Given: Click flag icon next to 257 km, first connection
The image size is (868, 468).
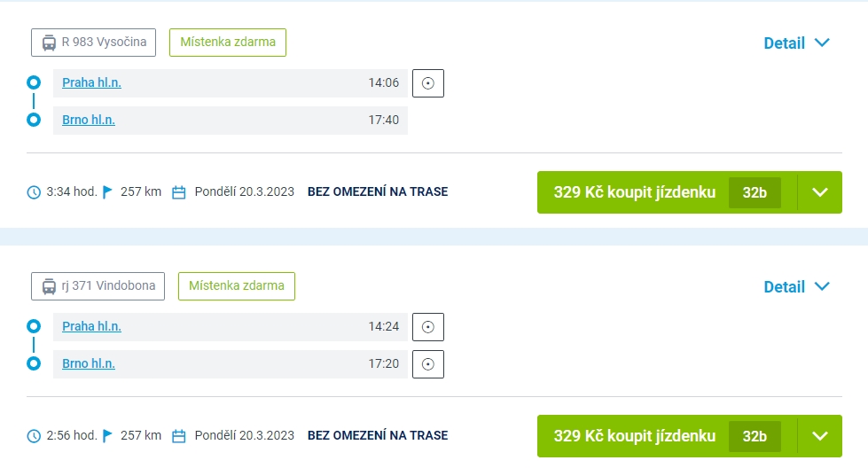Looking at the screenshot, I should [x=108, y=192].
